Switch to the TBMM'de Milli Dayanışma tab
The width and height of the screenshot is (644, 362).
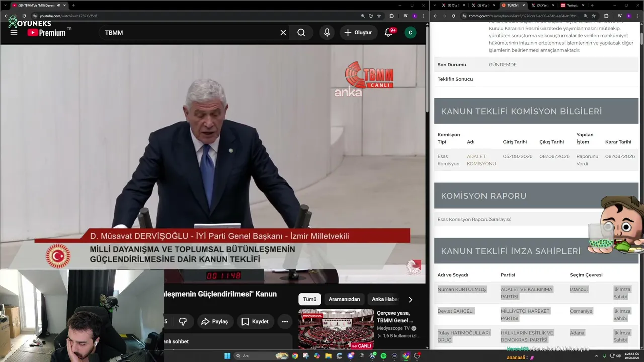(39, 5)
